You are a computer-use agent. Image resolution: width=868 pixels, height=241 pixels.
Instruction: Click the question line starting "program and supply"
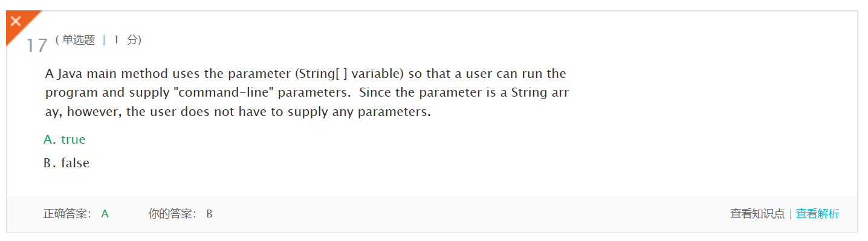pos(307,94)
